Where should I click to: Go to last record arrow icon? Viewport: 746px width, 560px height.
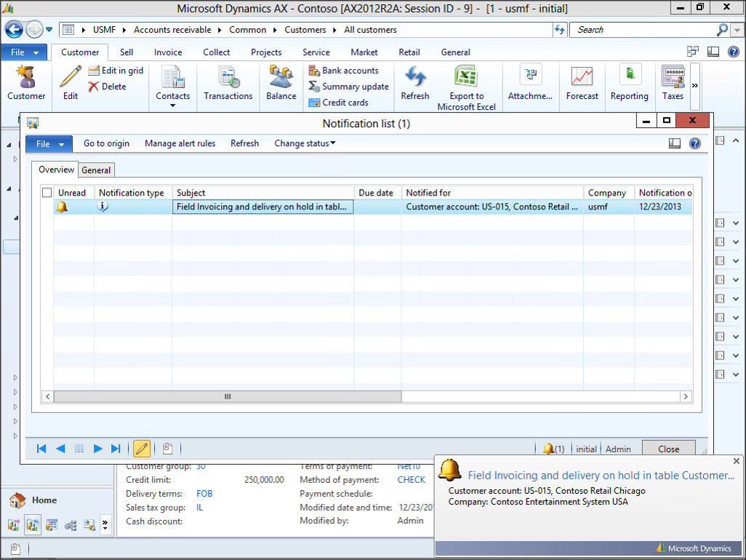pos(116,449)
